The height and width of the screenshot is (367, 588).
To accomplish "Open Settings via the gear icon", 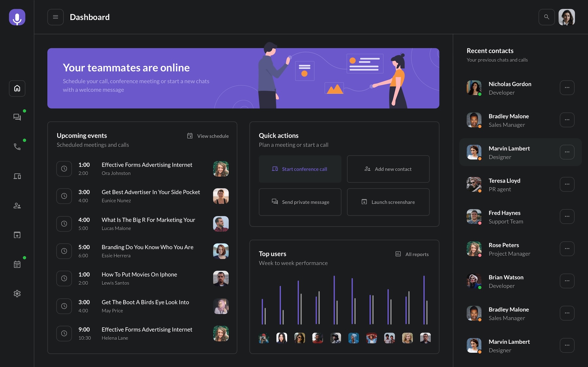I will click(x=17, y=293).
